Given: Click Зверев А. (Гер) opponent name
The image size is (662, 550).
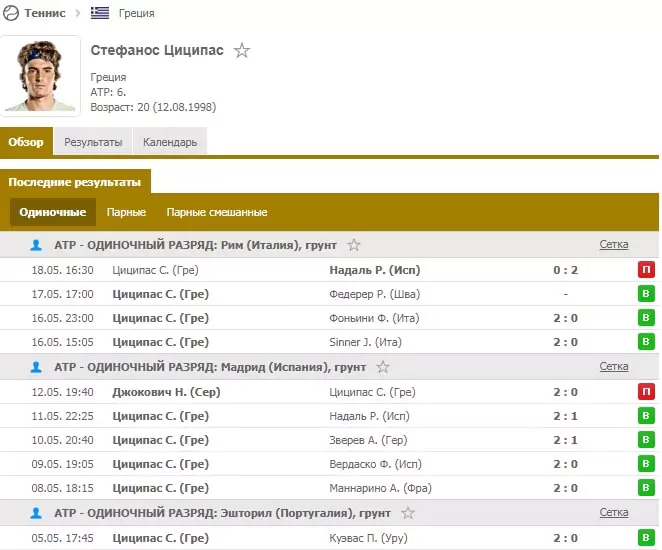Looking at the screenshot, I should tap(368, 440).
